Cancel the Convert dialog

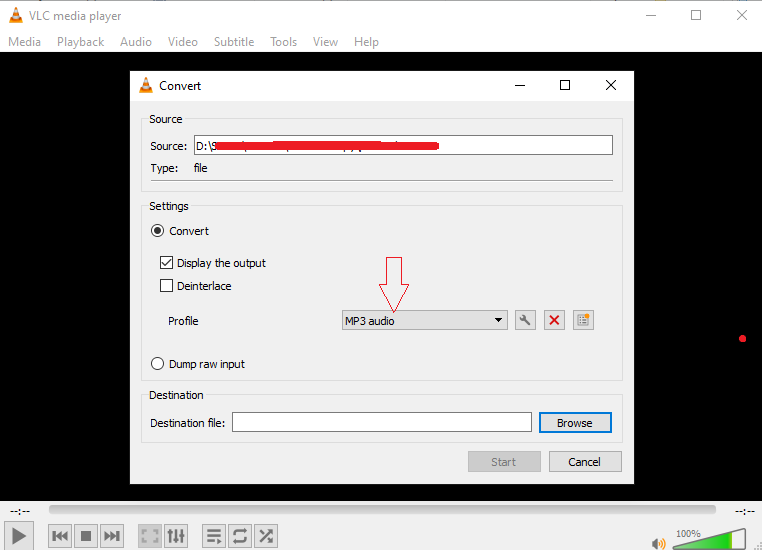pos(585,462)
